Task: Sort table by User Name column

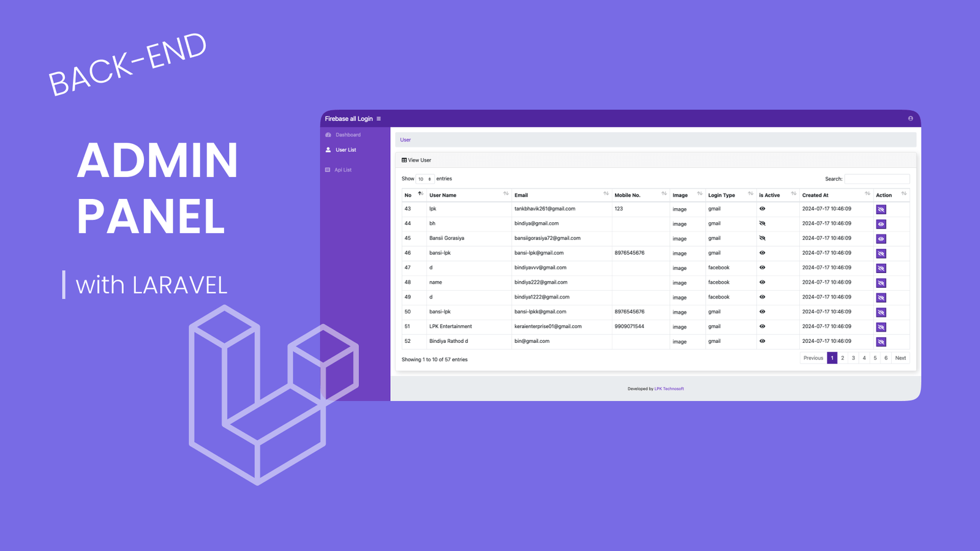Action: click(469, 195)
